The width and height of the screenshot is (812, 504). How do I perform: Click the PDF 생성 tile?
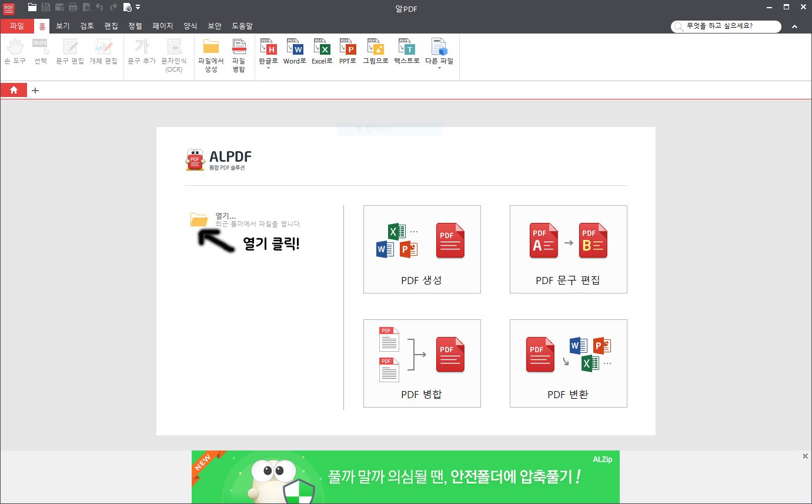point(422,249)
